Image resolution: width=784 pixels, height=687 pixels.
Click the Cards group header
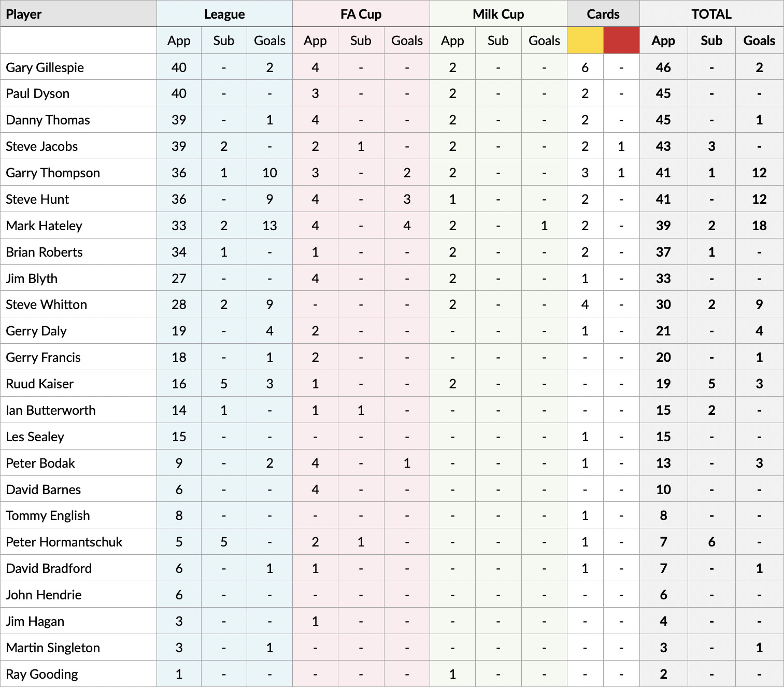pos(603,14)
